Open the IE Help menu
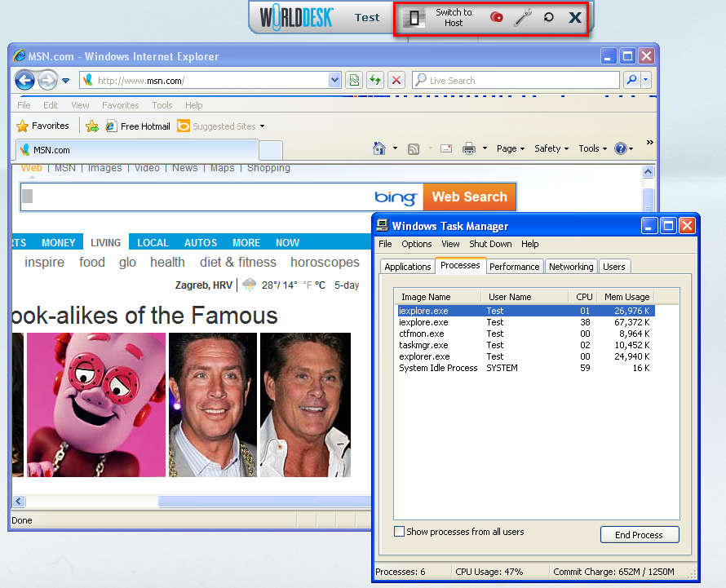 [194, 105]
